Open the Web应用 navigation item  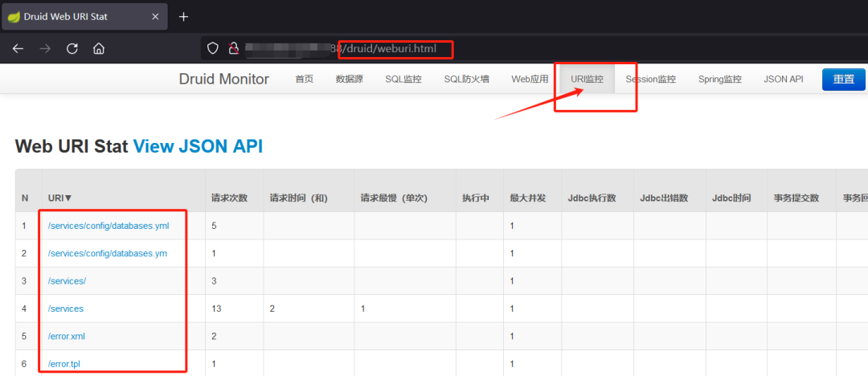coord(530,80)
